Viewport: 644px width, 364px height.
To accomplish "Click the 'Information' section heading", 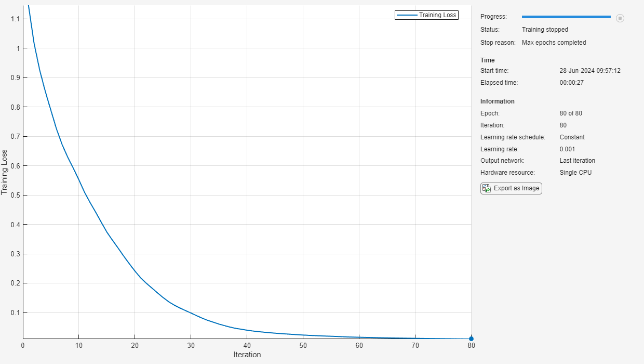I will (x=498, y=101).
